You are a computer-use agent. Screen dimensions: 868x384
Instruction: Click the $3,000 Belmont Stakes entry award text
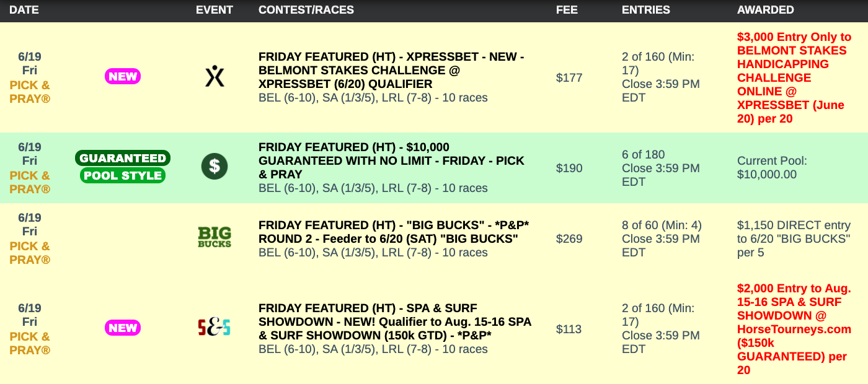(x=794, y=78)
